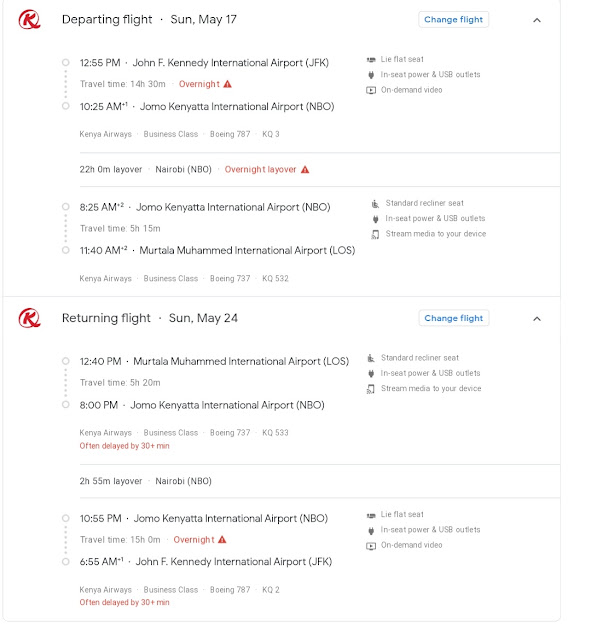Click the Overnight warning triangle on JFK departure
This screenshot has height=640, width=591.
[x=228, y=84]
